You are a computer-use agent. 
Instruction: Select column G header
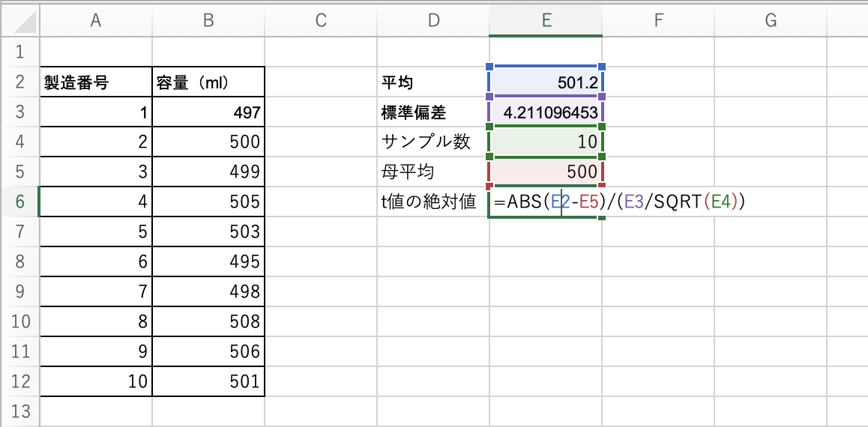pos(771,21)
